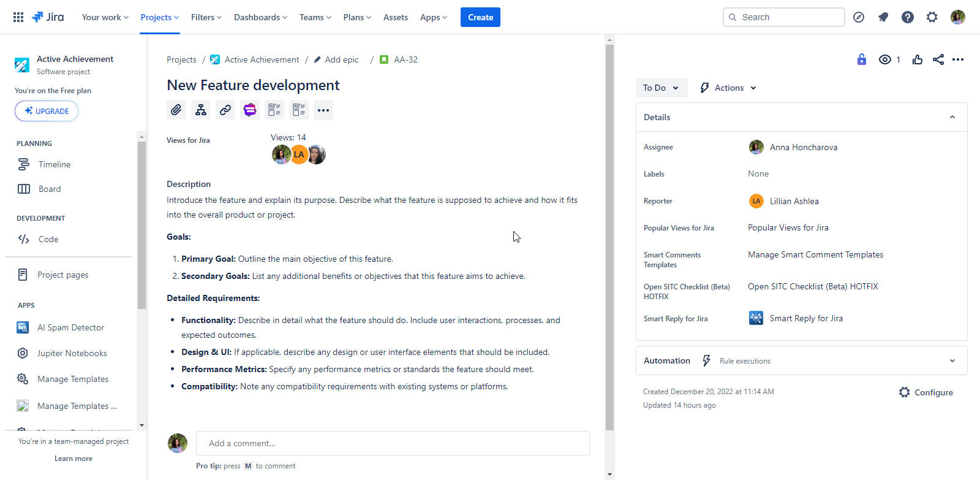This screenshot has height=480, width=980.
Task: Open the To Do status dropdown
Action: [x=661, y=88]
